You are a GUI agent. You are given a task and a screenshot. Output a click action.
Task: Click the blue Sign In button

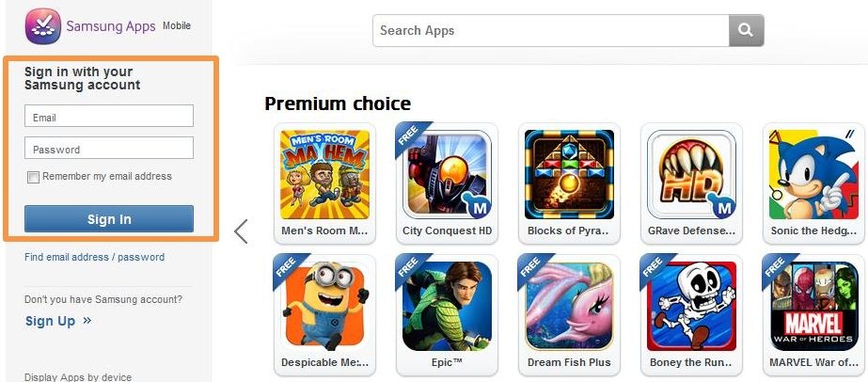click(109, 218)
